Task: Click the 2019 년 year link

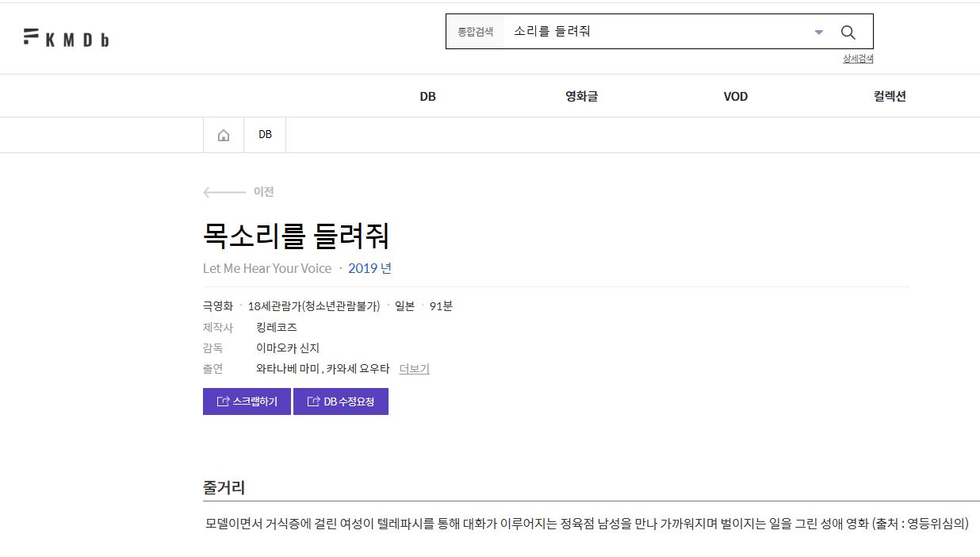Action: 369,268
